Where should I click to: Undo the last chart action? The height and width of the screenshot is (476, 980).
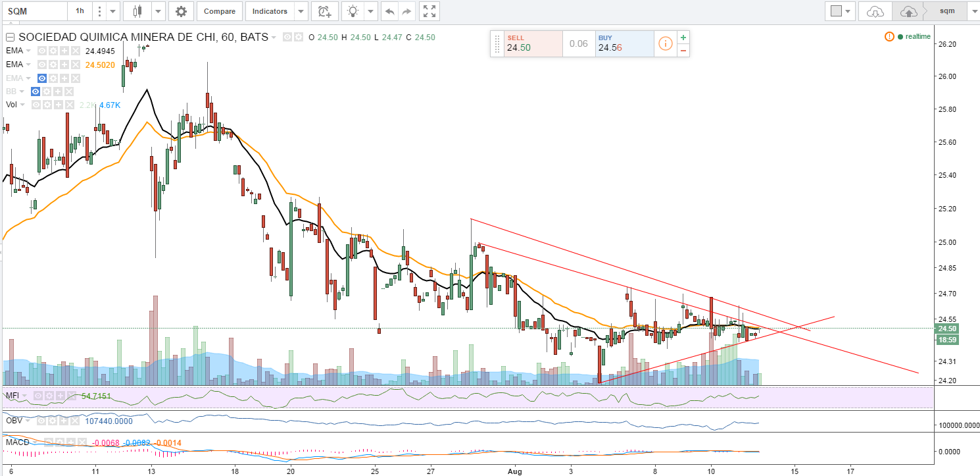[x=389, y=11]
